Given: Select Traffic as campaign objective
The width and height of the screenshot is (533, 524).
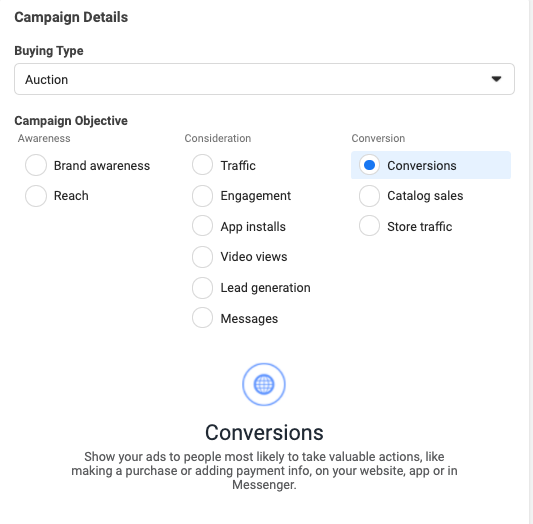Looking at the screenshot, I should (x=202, y=165).
